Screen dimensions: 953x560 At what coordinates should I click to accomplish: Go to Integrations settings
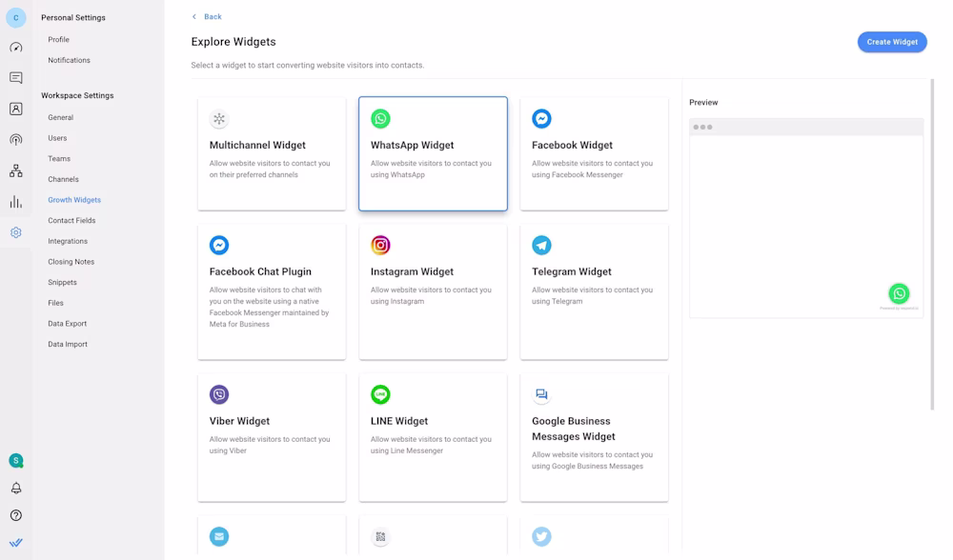pyautogui.click(x=68, y=241)
